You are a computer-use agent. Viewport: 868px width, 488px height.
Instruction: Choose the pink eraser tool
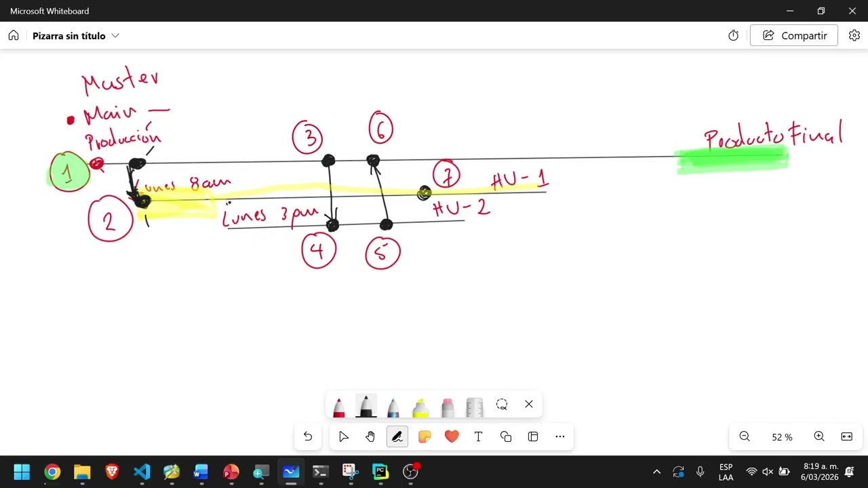tap(448, 407)
